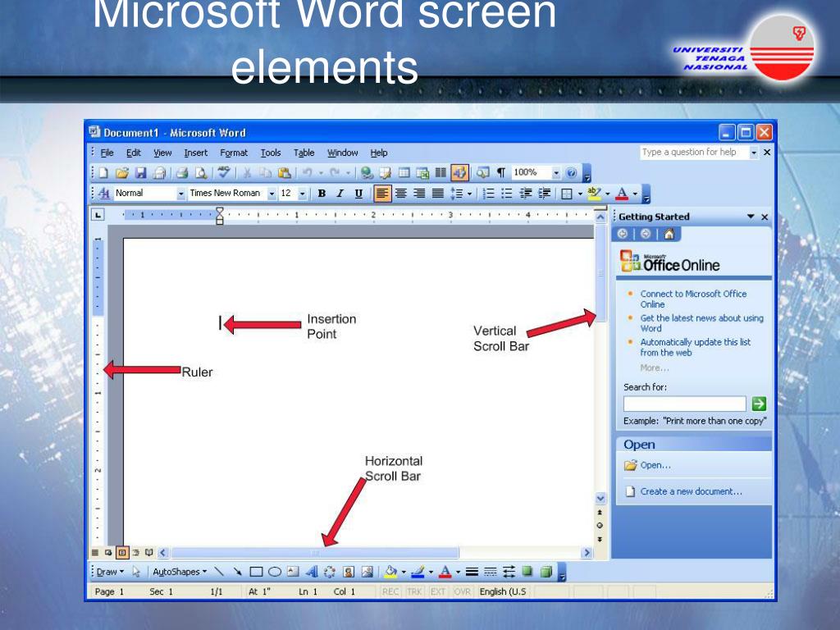Select the Oval drawing tool
Viewport: 840px width, 630px height.
click(275, 572)
